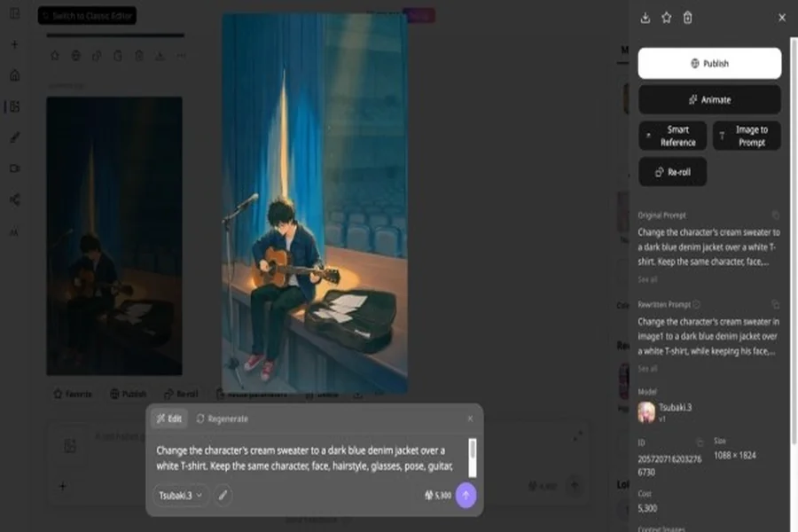Toggle the left sidebar panel icon
798x532 pixels.
click(15, 14)
